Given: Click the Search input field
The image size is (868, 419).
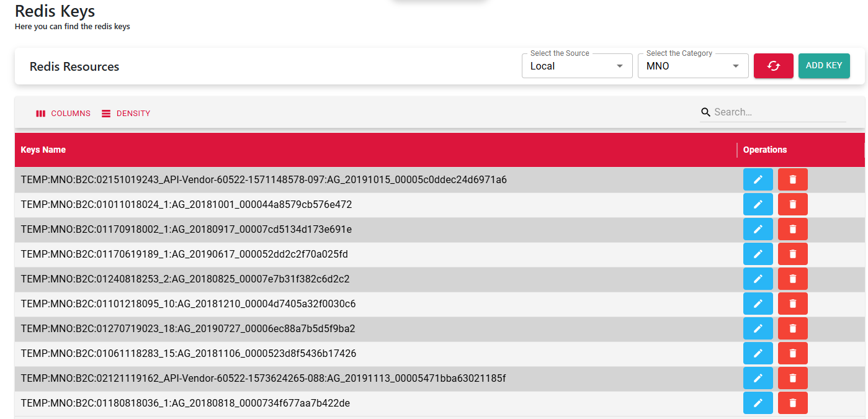Looking at the screenshot, I should (x=779, y=112).
